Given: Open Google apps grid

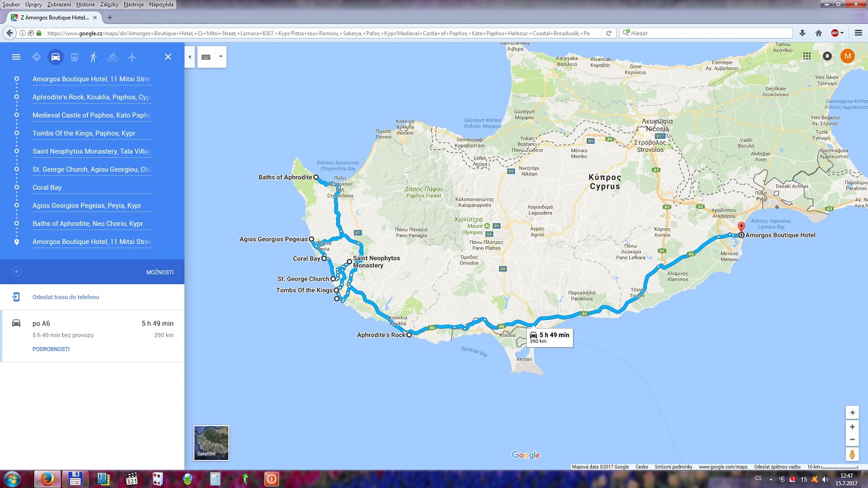Looking at the screenshot, I should pyautogui.click(x=807, y=56).
